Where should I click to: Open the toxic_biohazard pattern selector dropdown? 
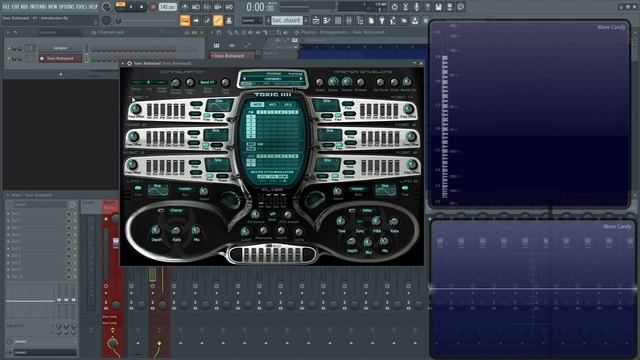pyautogui.click(x=287, y=20)
